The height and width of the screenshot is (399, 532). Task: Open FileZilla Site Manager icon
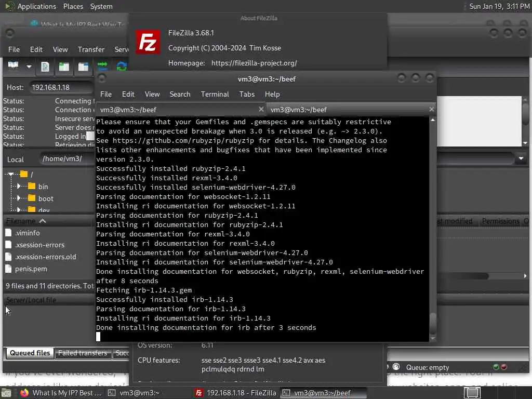13,66
